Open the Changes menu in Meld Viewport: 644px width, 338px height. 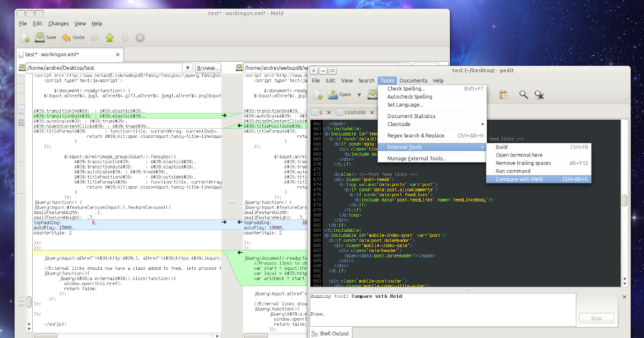pos(58,23)
